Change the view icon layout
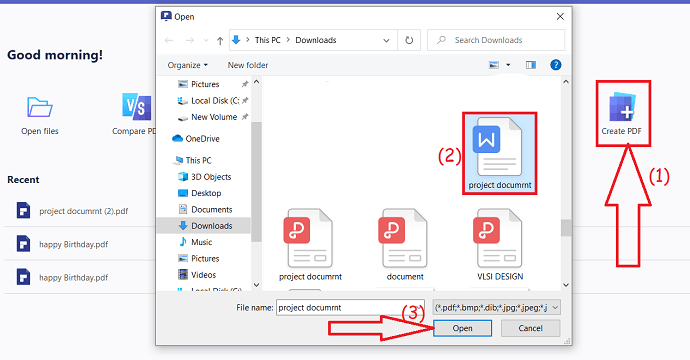Screen dimensions: 690x360 point(494,65)
